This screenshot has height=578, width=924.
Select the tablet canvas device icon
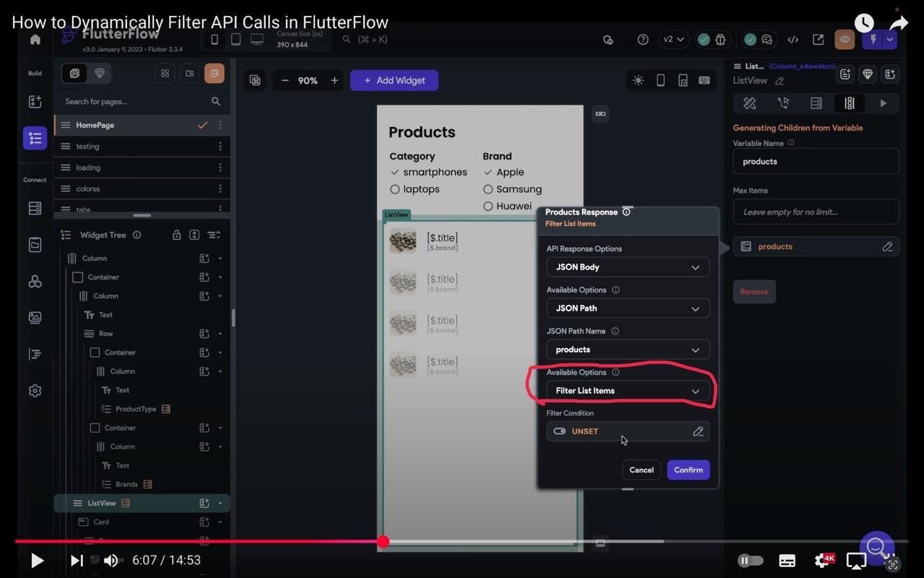(235, 40)
